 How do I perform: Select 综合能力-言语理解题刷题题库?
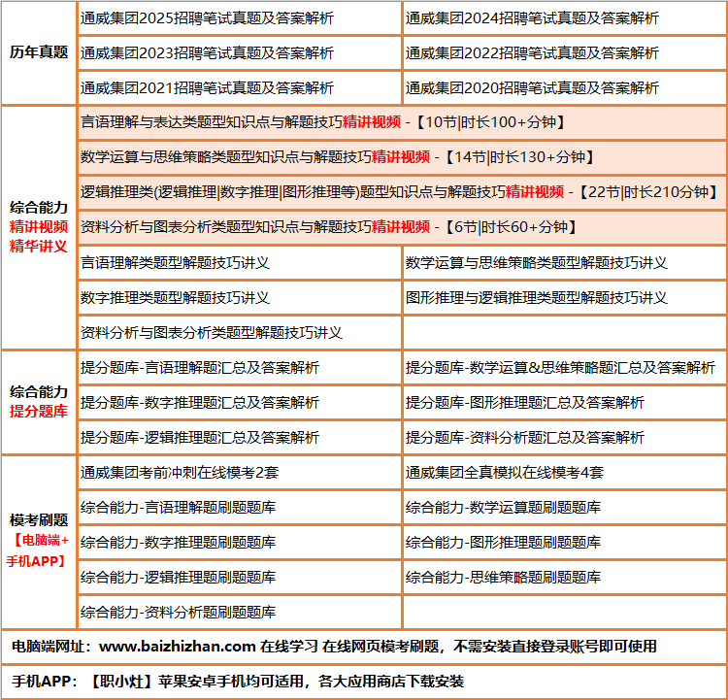240,507
